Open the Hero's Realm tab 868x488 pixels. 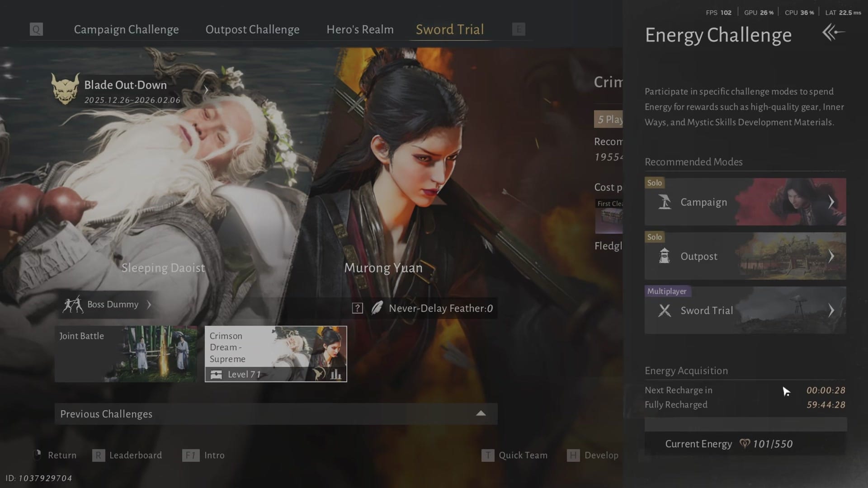360,29
